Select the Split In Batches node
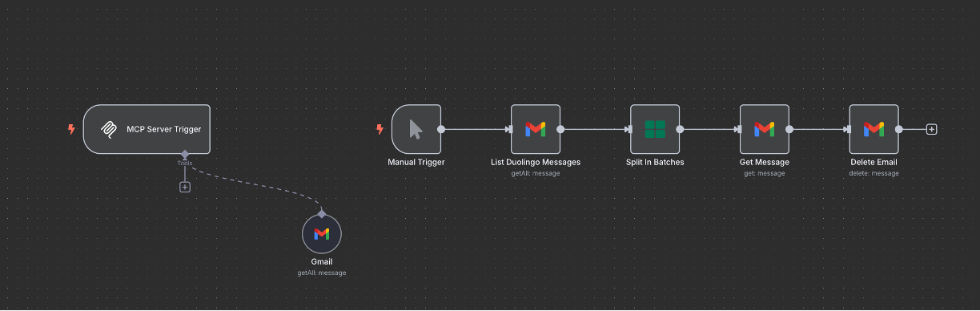 click(655, 128)
